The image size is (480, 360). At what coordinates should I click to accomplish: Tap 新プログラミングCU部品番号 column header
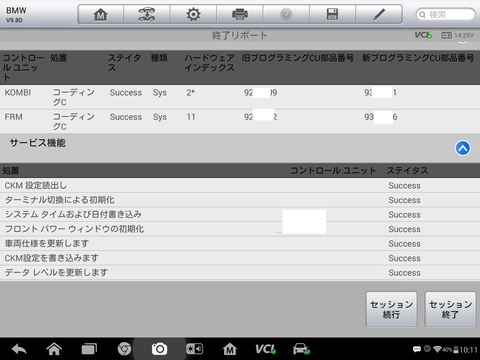tap(418, 58)
